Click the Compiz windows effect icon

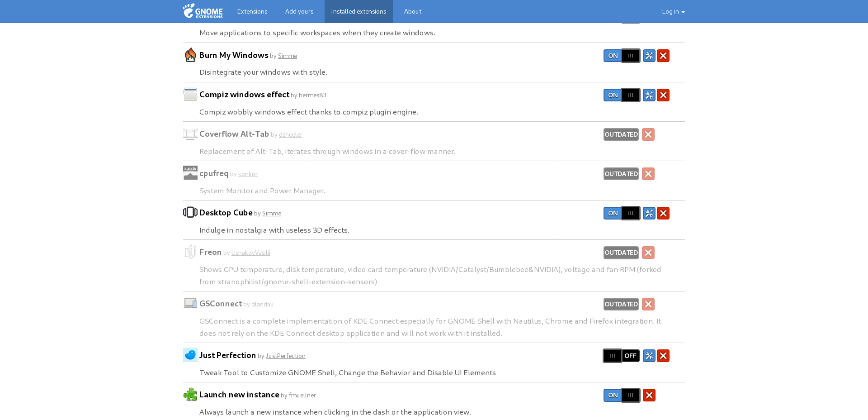(190, 94)
